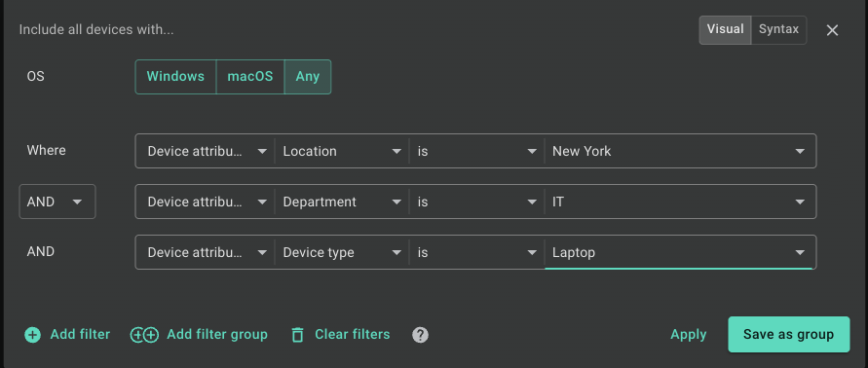Select the macOS OS option
Viewport: 868px width, 368px height.
(250, 76)
